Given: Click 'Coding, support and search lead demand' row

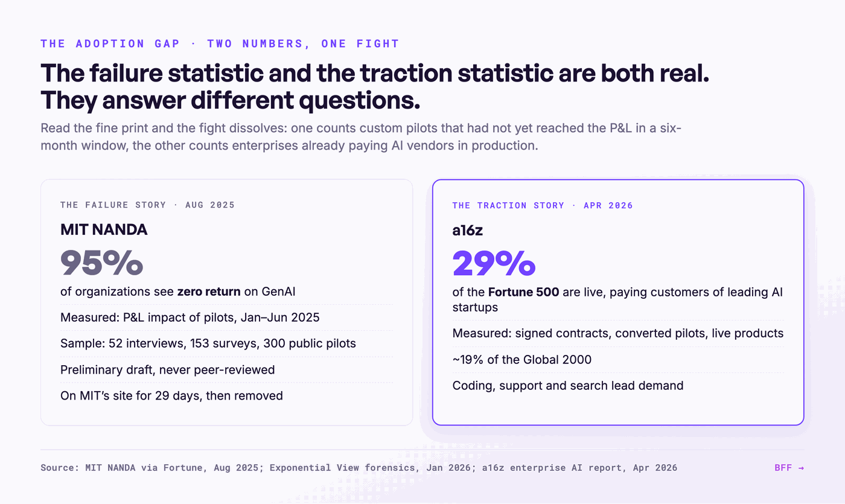Looking at the screenshot, I should (x=618, y=385).
